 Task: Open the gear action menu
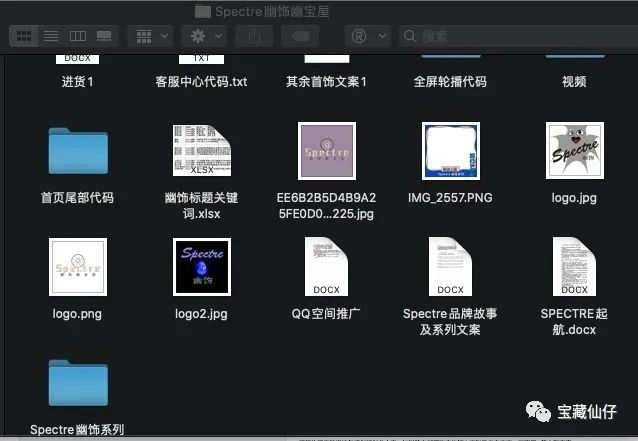tap(205, 36)
